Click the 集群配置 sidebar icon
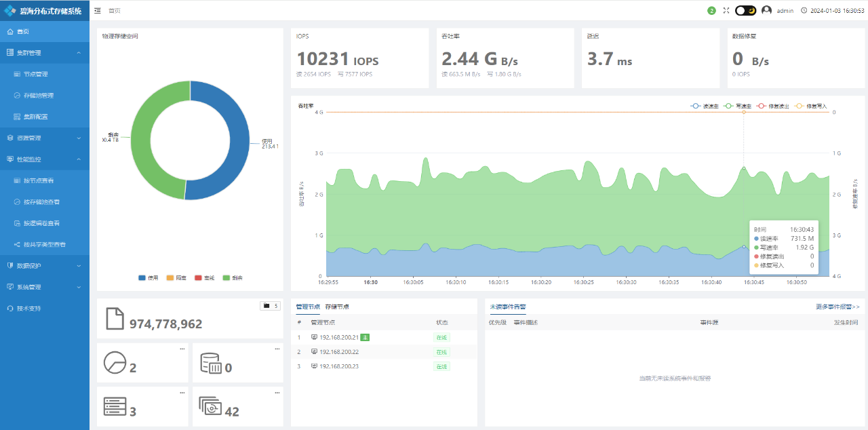Image resolution: width=868 pixels, height=430 pixels. 18,117
